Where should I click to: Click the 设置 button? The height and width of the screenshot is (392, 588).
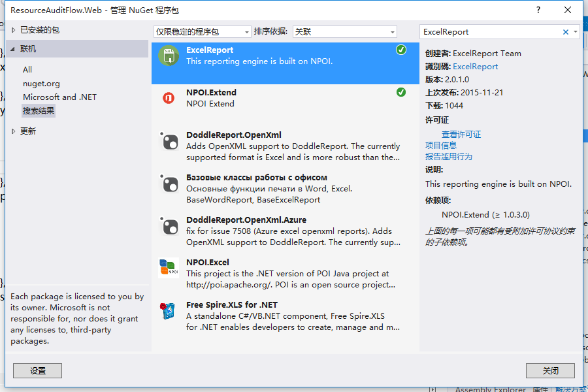point(37,370)
